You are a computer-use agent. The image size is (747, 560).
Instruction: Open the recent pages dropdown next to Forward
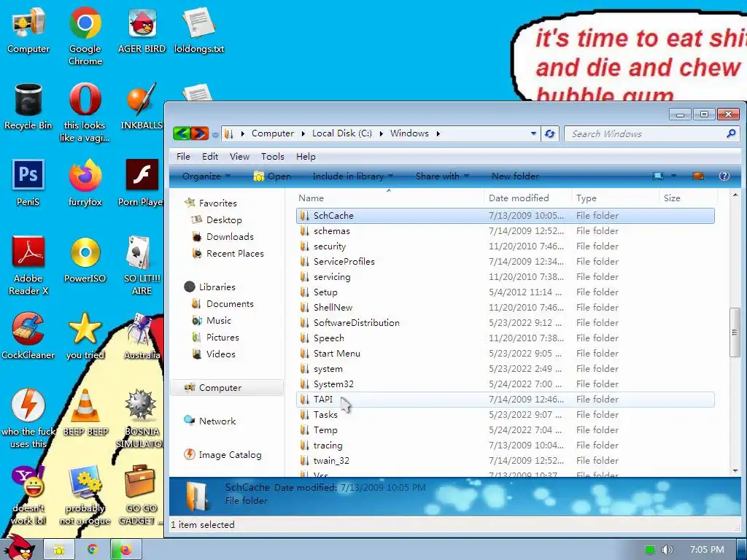(x=215, y=135)
